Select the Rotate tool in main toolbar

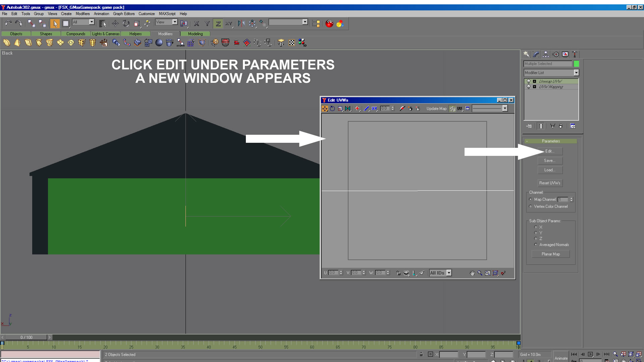point(126,23)
